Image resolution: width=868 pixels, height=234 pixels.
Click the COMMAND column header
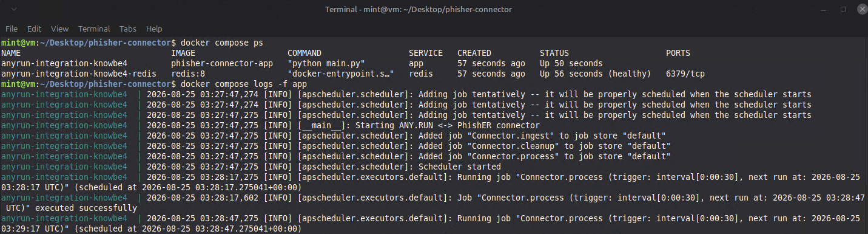pos(304,53)
